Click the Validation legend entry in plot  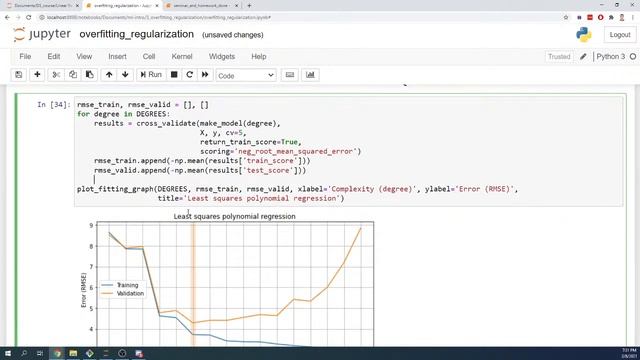pyautogui.click(x=122, y=293)
